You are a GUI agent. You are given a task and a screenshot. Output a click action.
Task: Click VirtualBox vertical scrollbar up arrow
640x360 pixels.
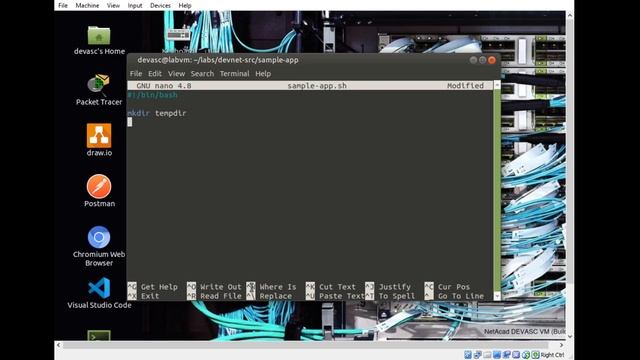tap(570, 15)
